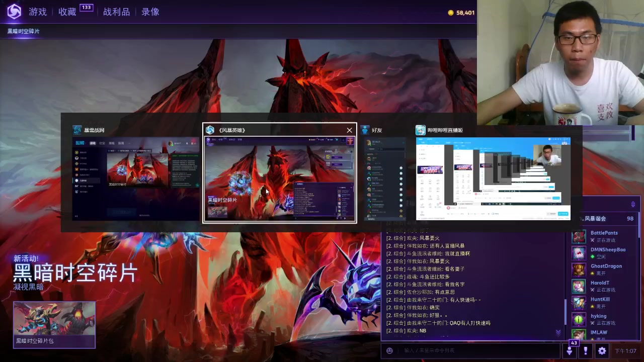Screen dimensions: 644x362
Task: Select player name hyking
Action: pyautogui.click(x=598, y=316)
